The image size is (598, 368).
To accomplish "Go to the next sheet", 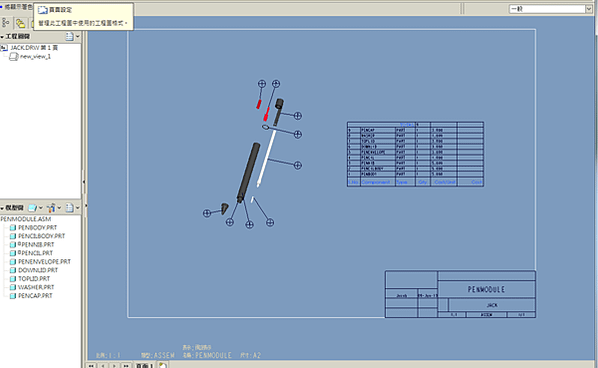I will pos(114,366).
